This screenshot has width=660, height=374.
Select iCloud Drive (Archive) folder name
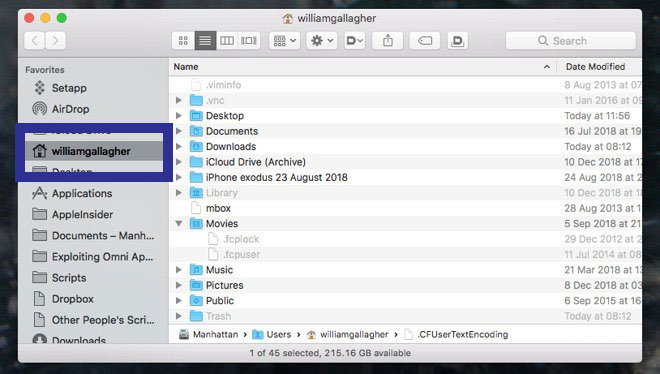click(255, 162)
